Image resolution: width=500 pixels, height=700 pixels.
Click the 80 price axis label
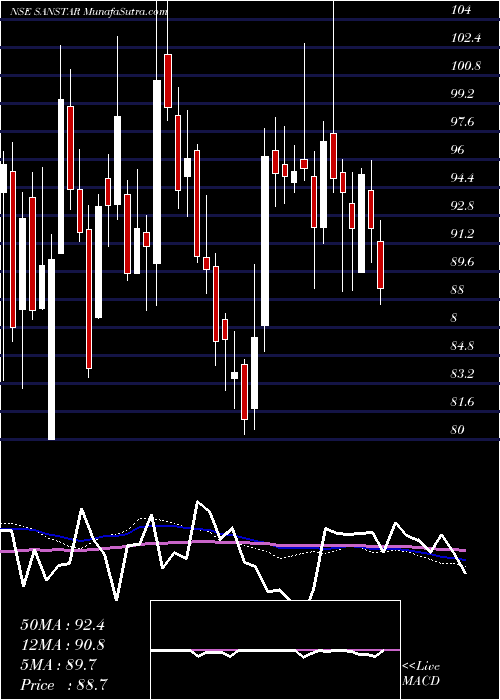point(458,430)
